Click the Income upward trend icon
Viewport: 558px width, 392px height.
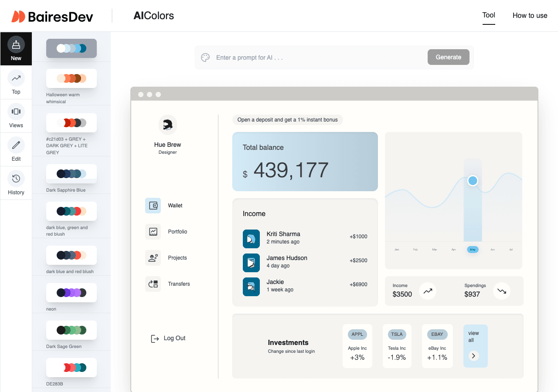click(x=428, y=291)
